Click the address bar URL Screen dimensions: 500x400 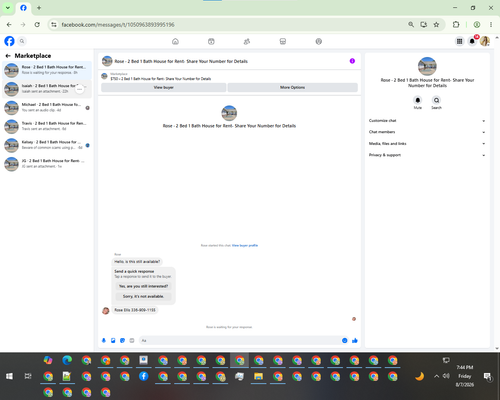(118, 25)
